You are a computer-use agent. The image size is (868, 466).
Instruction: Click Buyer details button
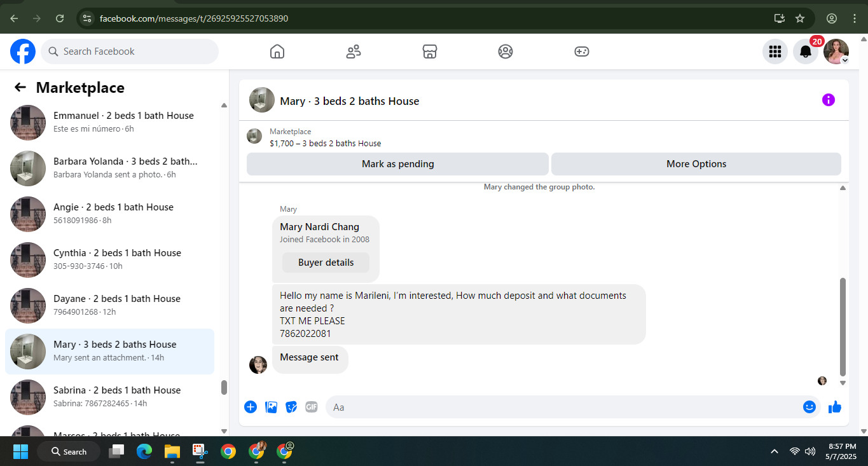tap(326, 263)
